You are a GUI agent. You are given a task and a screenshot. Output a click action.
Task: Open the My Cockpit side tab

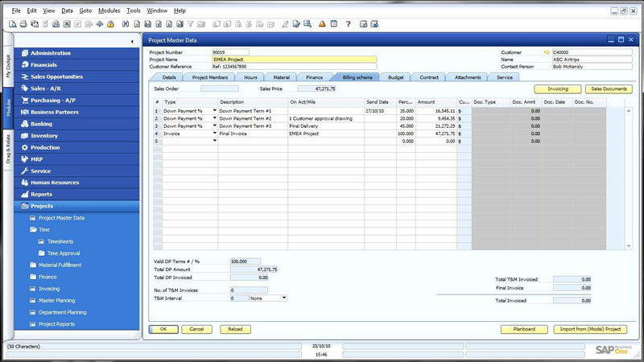[x=8, y=67]
